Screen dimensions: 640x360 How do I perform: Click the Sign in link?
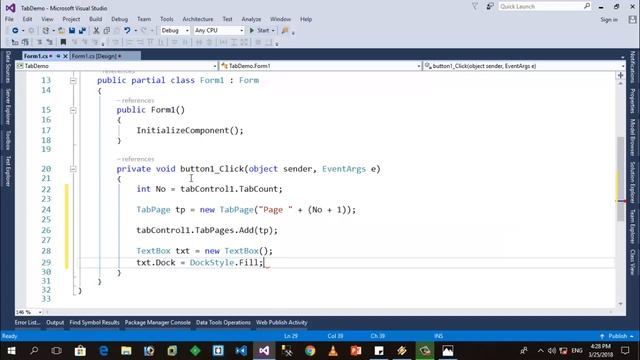click(x=609, y=20)
